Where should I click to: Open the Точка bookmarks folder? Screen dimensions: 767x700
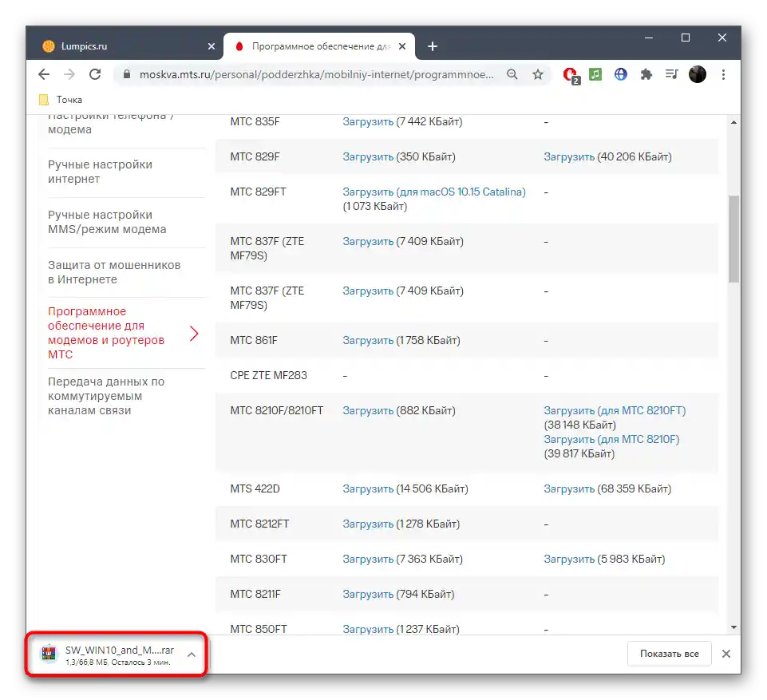61,100
